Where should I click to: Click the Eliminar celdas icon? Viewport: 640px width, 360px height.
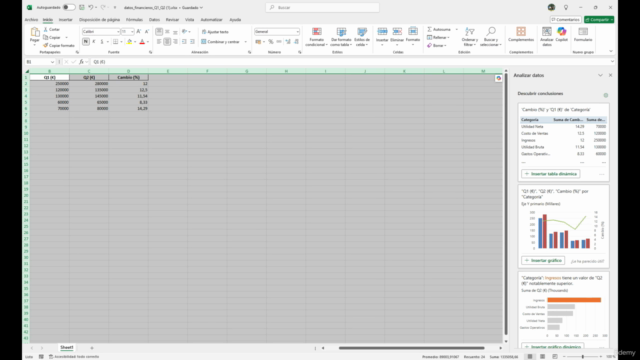click(397, 31)
